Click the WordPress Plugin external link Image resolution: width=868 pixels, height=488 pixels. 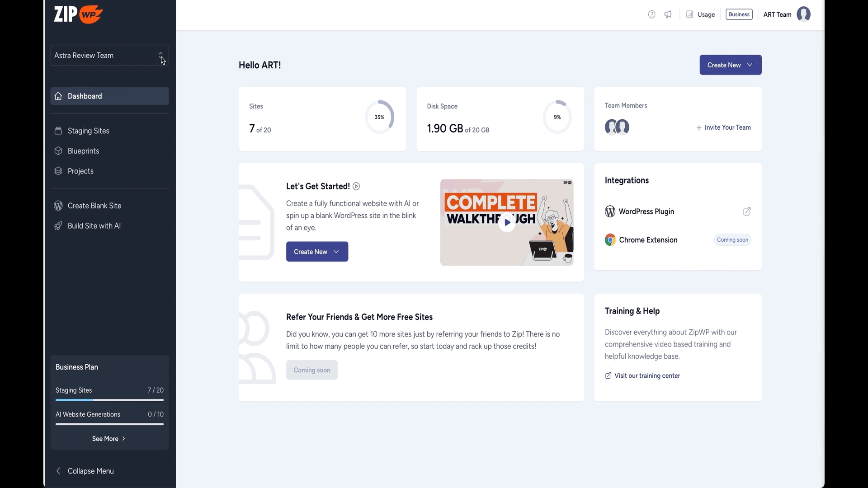[746, 211]
